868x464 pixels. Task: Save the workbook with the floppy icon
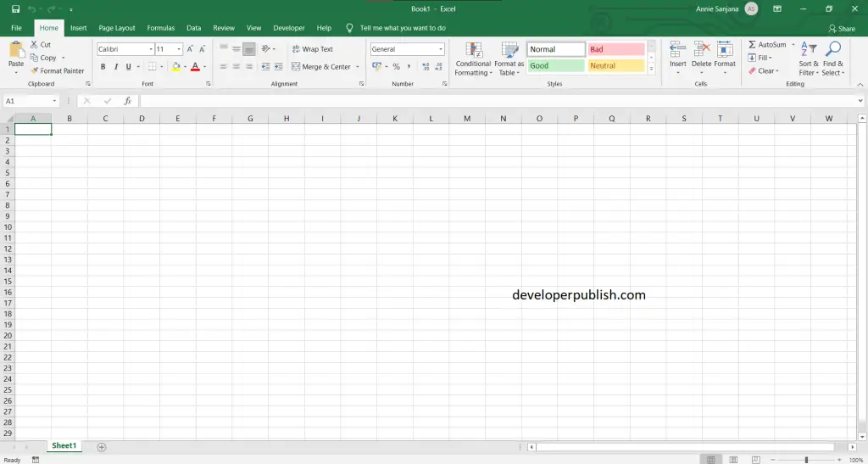pyautogui.click(x=15, y=8)
